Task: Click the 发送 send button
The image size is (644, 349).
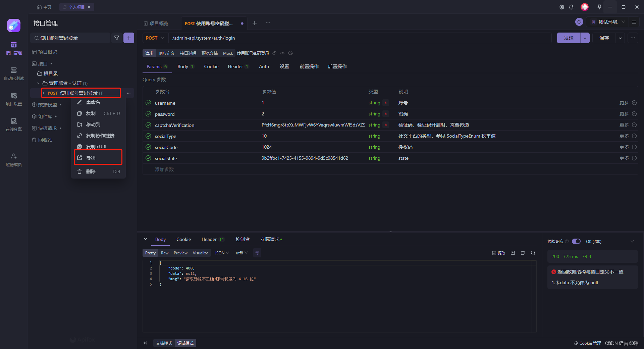Action: click(569, 38)
